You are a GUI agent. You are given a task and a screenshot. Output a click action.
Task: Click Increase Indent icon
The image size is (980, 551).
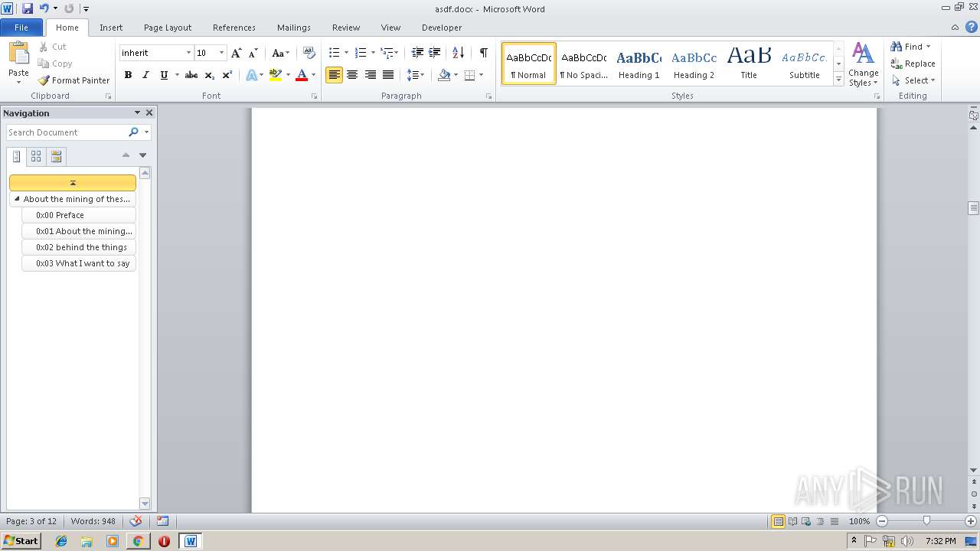pyautogui.click(x=435, y=53)
